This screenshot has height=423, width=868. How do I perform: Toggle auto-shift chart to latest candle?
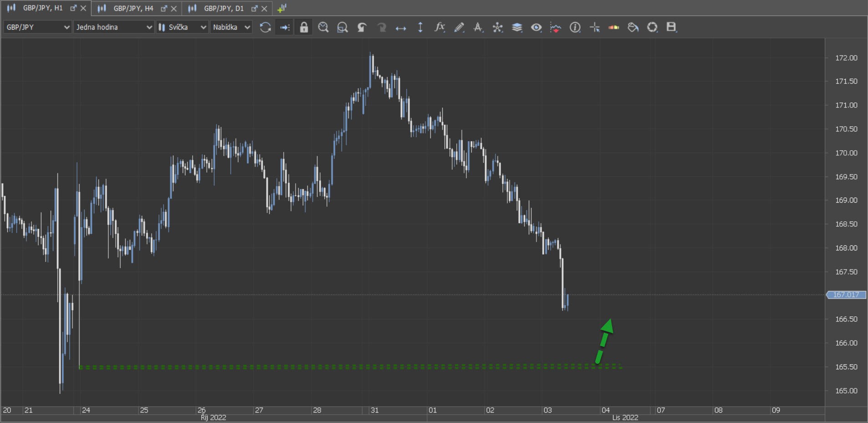(x=285, y=27)
